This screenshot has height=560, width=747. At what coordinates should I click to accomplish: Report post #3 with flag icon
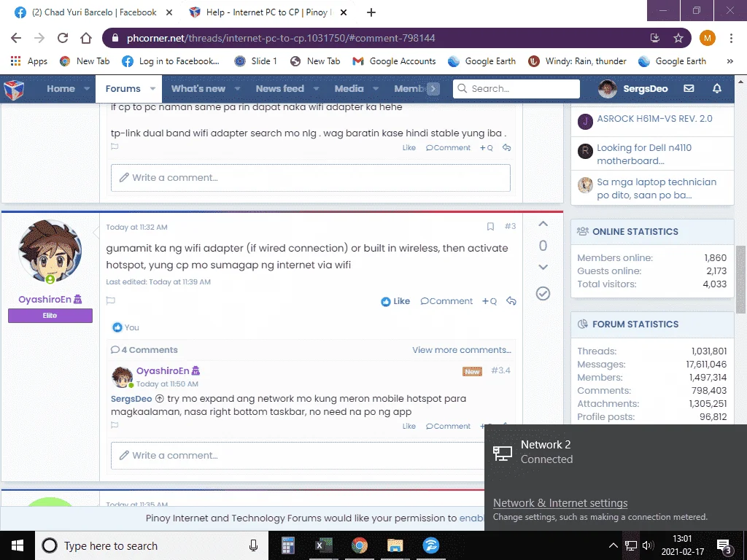pyautogui.click(x=111, y=300)
